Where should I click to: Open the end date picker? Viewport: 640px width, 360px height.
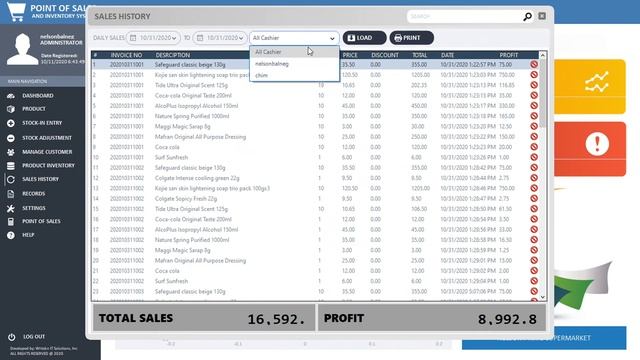point(220,38)
